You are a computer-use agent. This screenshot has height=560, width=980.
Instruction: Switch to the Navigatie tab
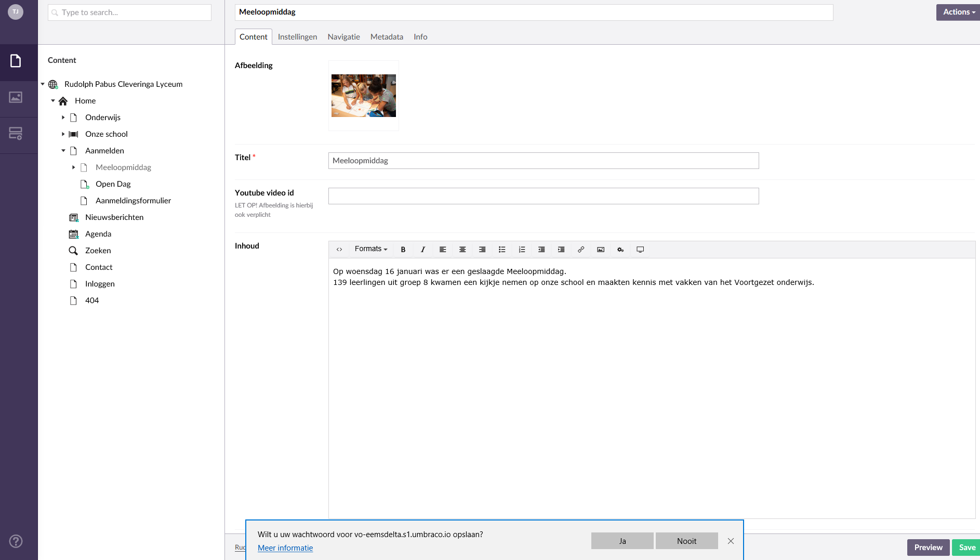pos(343,37)
